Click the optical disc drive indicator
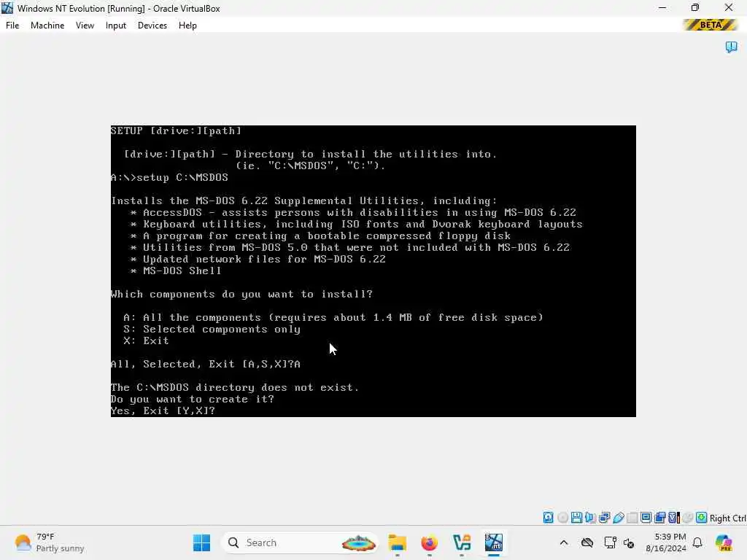Image resolution: width=747 pixels, height=560 pixels. (x=562, y=518)
